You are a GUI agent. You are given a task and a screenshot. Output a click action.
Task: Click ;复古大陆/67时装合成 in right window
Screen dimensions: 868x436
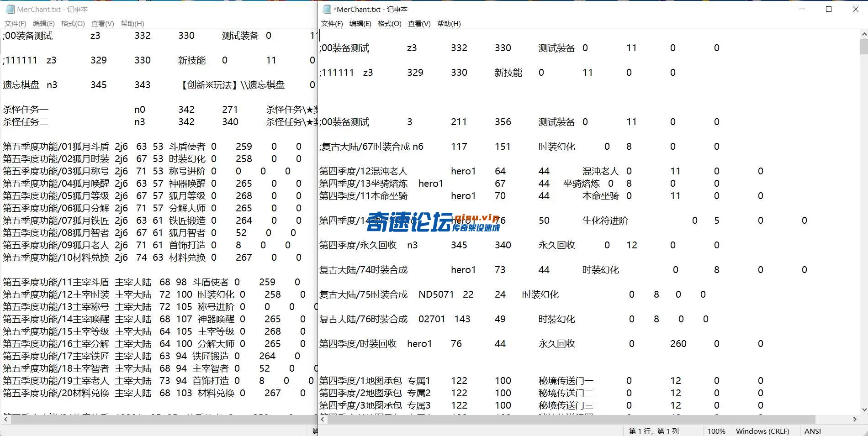pyautogui.click(x=365, y=147)
